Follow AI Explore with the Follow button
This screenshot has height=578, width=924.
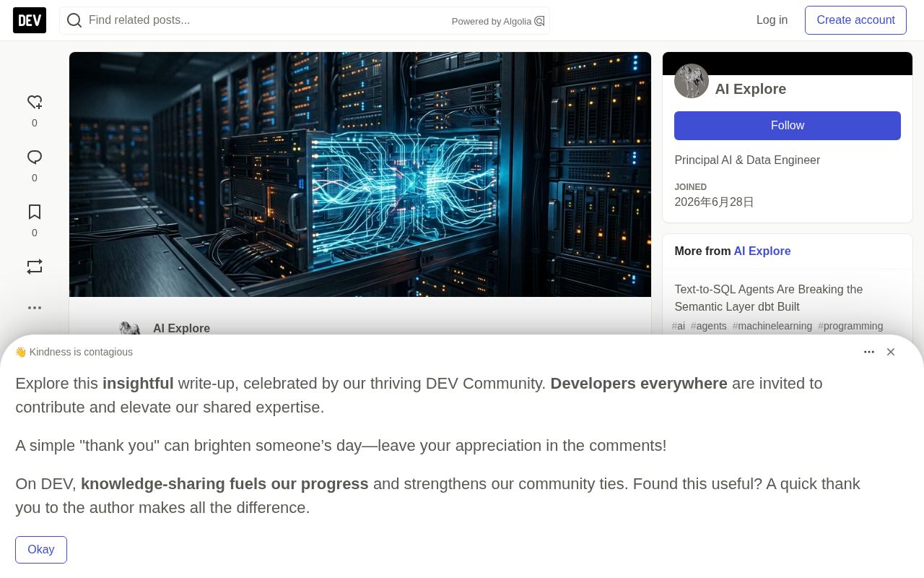click(x=788, y=126)
